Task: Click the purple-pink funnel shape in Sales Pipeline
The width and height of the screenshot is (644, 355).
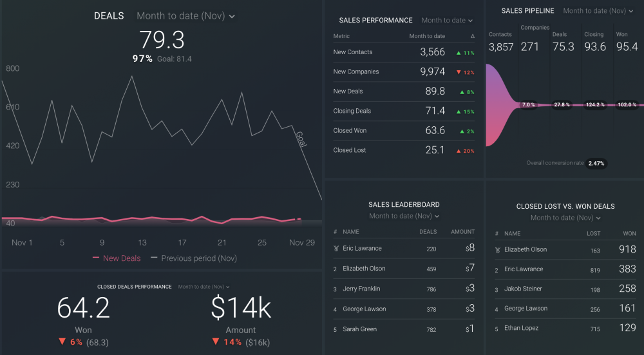Action: (500, 104)
